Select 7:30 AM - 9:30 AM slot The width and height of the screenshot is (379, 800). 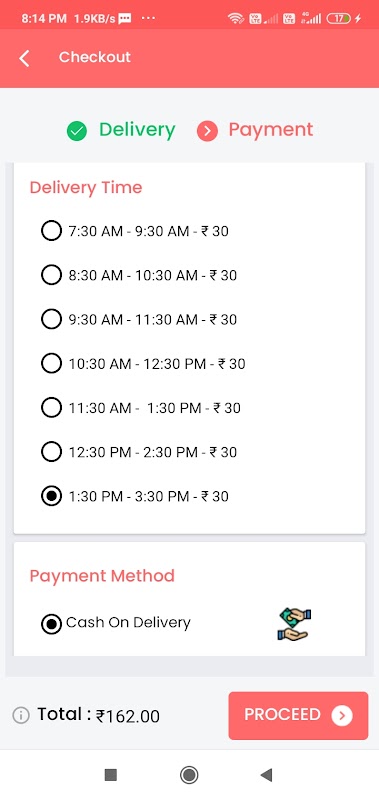pyautogui.click(x=135, y=231)
